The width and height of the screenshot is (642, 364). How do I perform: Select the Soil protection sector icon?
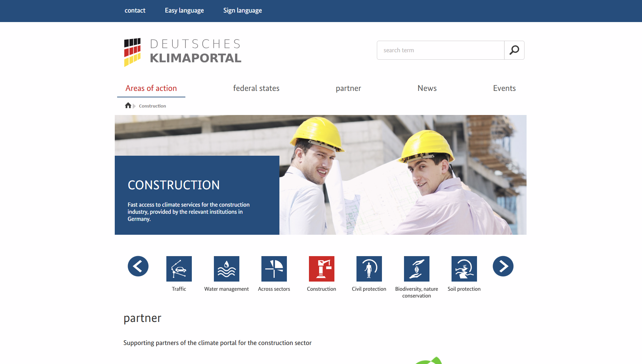(x=464, y=268)
